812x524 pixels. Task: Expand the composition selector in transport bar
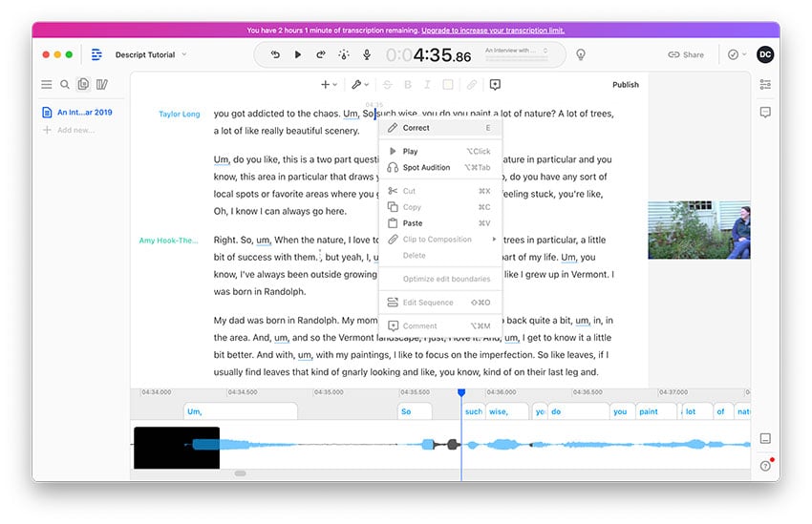[516, 51]
